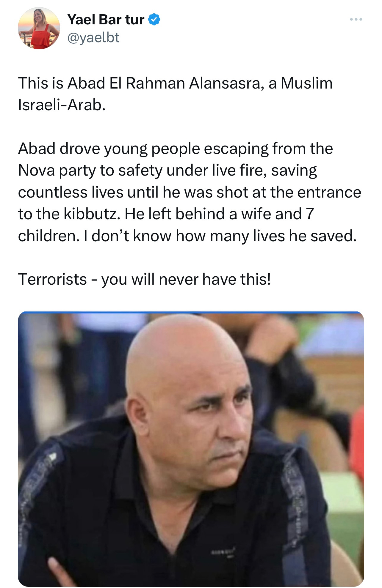Click the line 'children. I don't know how many'
This screenshot has width=382, height=588.
[x=187, y=236]
